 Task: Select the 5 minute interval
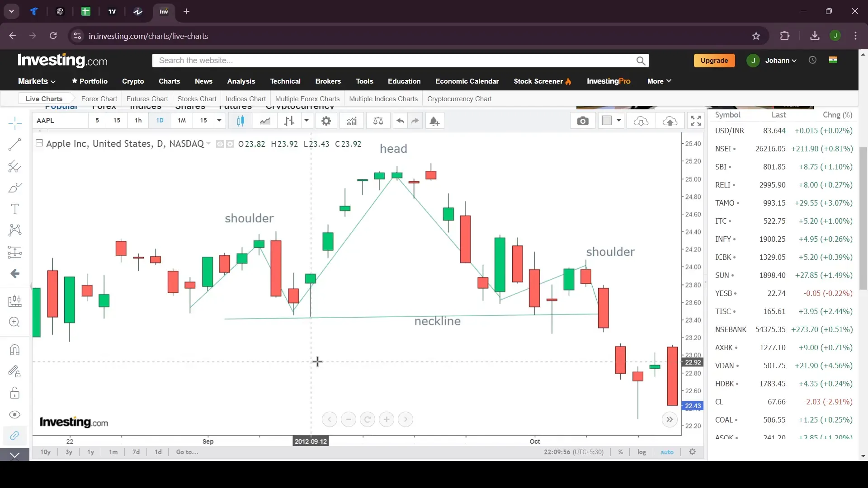97,121
